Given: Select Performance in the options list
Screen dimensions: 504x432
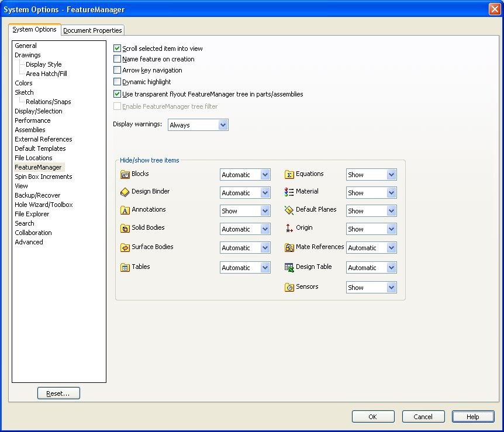Looking at the screenshot, I should [33, 120].
